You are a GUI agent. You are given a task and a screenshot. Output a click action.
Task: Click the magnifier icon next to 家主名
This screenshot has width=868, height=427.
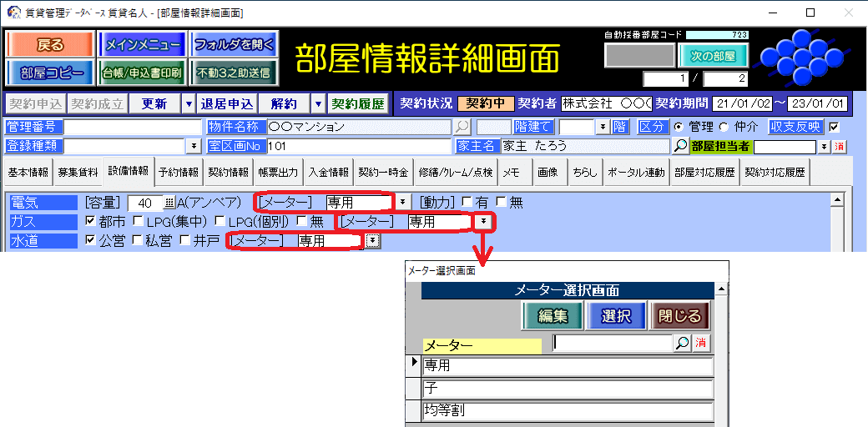681,146
